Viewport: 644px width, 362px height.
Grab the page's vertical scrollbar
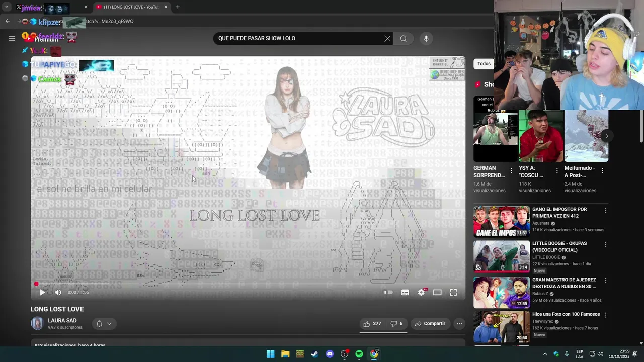(x=641, y=126)
